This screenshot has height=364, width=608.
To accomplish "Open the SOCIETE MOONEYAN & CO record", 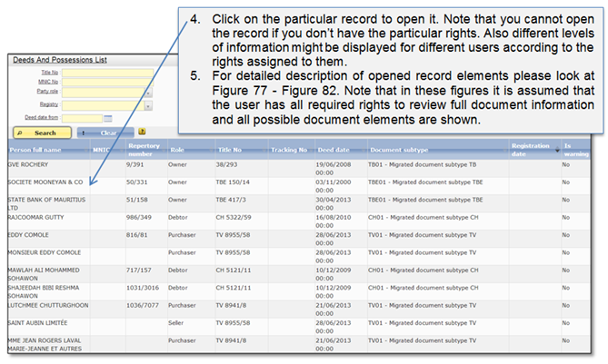I will click(45, 182).
